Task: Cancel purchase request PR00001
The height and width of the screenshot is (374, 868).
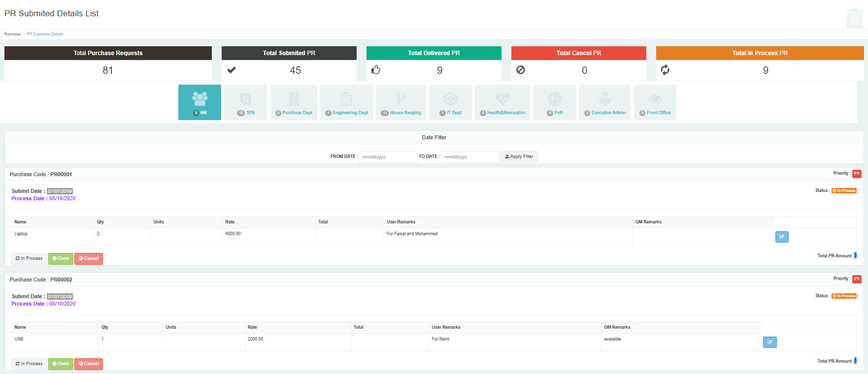Action: pos(89,259)
